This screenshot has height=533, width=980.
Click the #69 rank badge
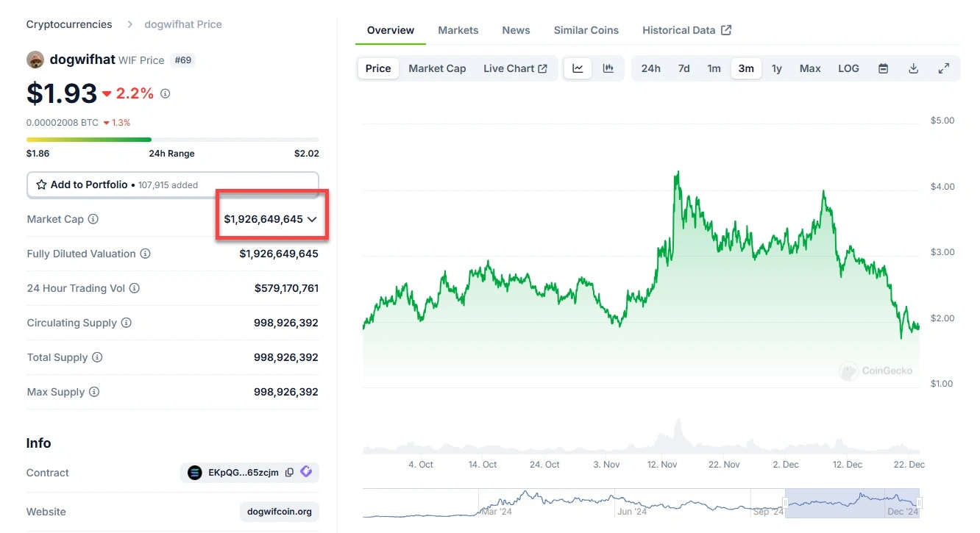(x=182, y=60)
